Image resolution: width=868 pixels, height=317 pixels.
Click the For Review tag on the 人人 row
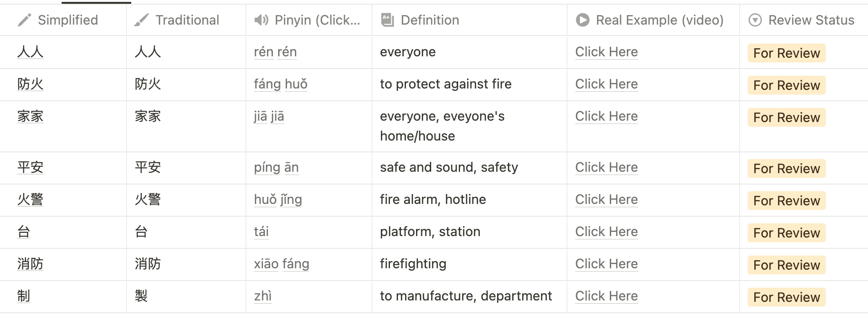point(786,53)
